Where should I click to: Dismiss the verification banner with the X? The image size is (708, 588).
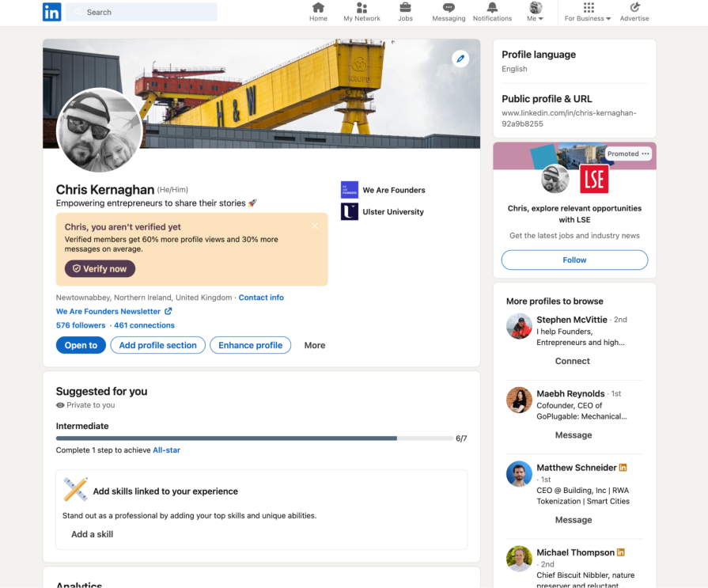(x=314, y=226)
